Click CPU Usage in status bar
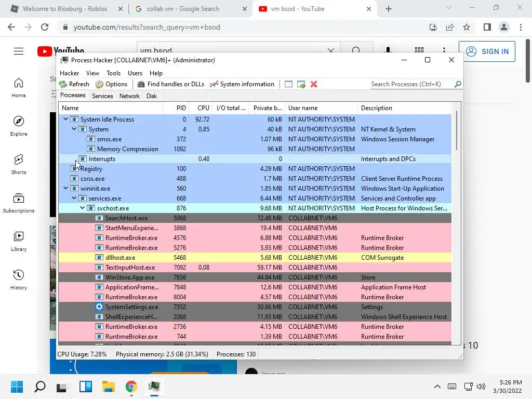The width and height of the screenshot is (532, 399). click(82, 354)
